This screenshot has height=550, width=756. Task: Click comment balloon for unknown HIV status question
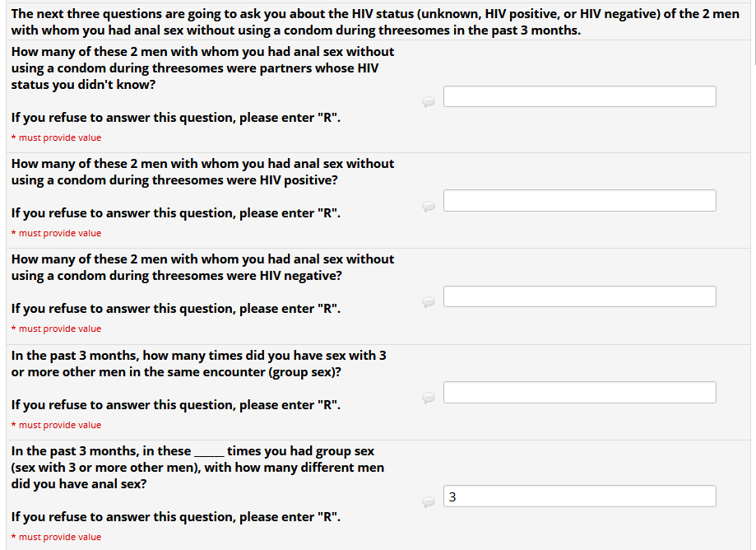click(x=429, y=101)
